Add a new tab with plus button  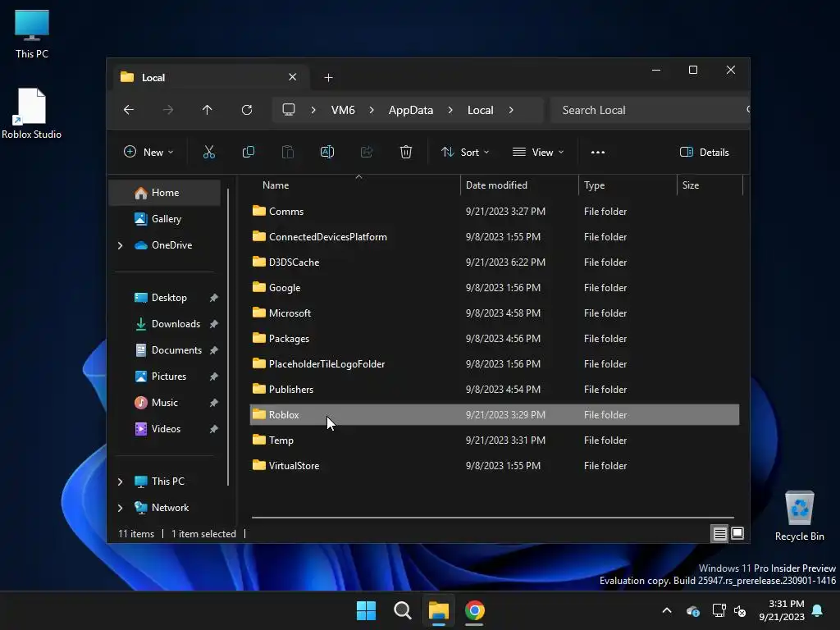click(328, 78)
